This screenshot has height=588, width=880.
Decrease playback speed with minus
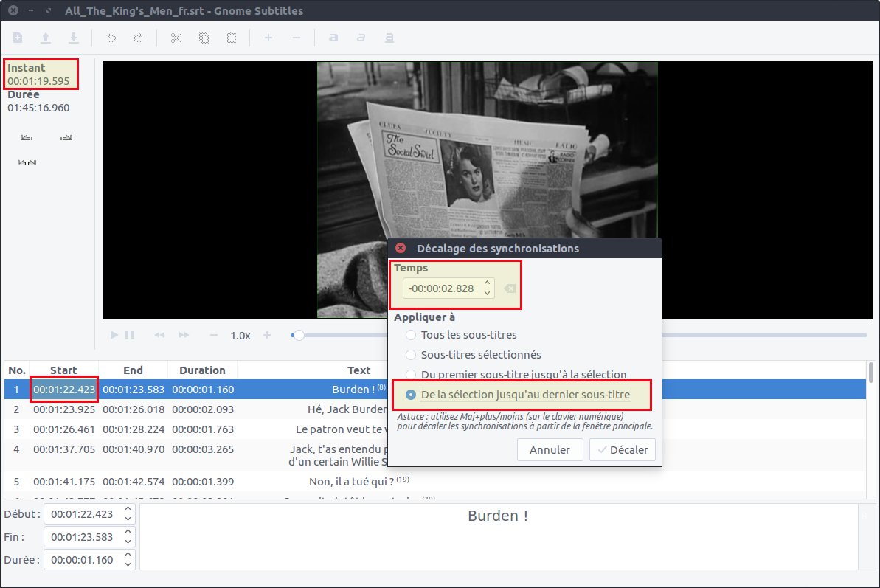(213, 335)
